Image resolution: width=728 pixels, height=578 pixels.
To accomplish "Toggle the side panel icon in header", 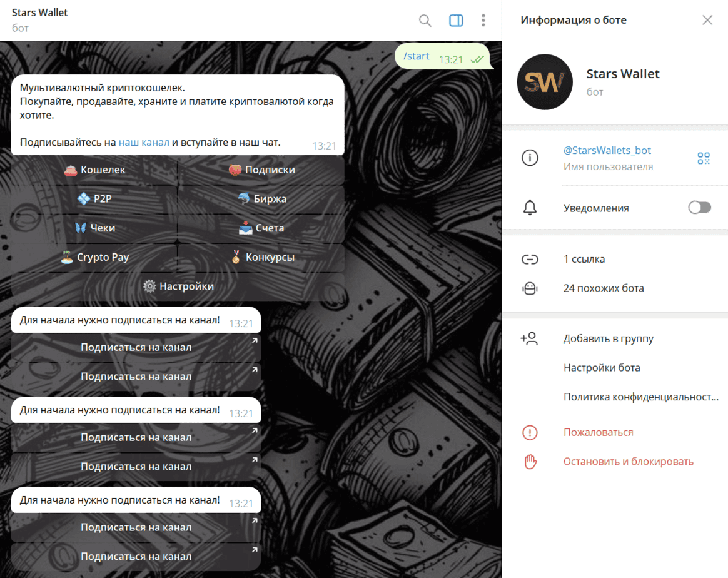I will click(456, 21).
